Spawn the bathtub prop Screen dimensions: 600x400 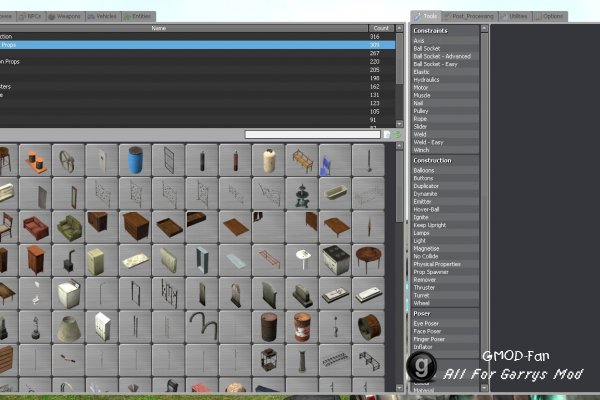coord(335,194)
